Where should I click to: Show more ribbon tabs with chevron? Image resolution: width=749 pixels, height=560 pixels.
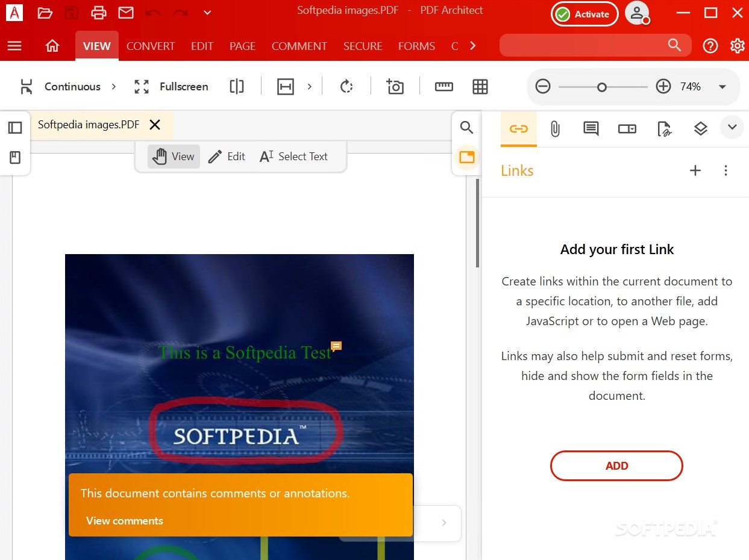473,46
